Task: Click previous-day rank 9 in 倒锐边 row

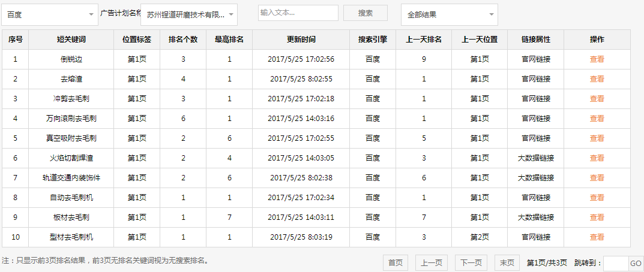Action: point(424,59)
